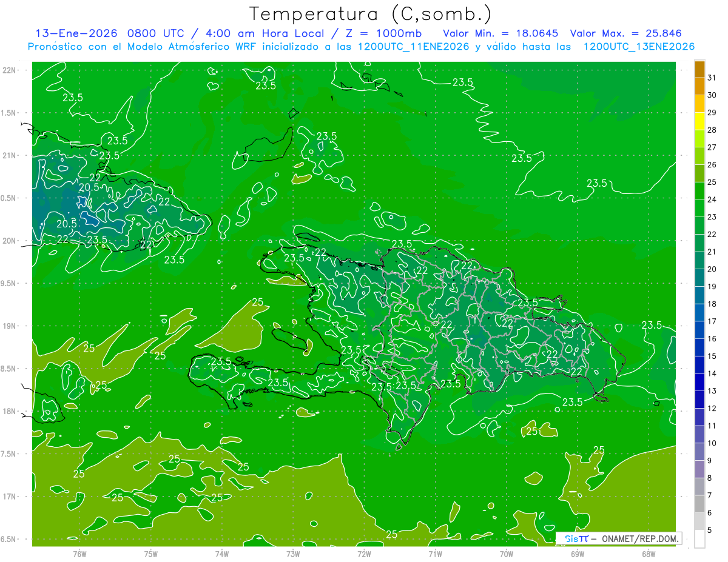Click the "73W" longitude axis label
This screenshot has height=562, width=728.
293,554
